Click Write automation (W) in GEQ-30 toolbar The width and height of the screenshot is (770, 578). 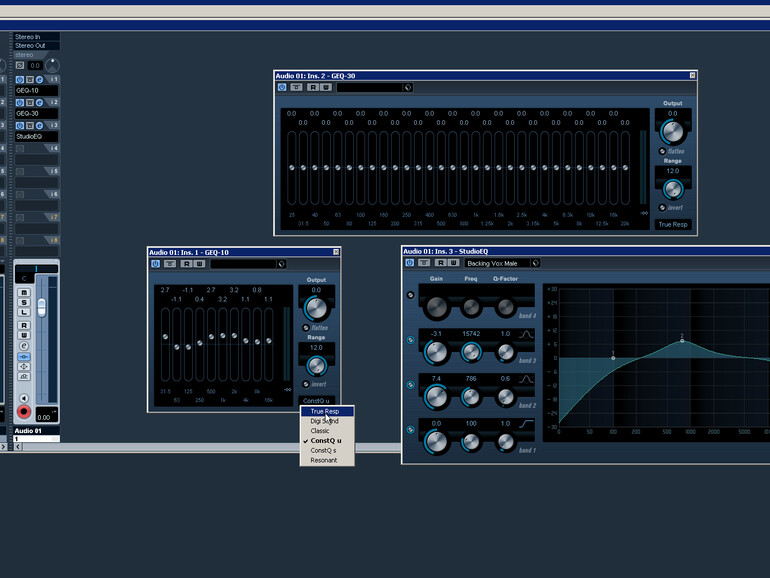pyautogui.click(x=326, y=87)
